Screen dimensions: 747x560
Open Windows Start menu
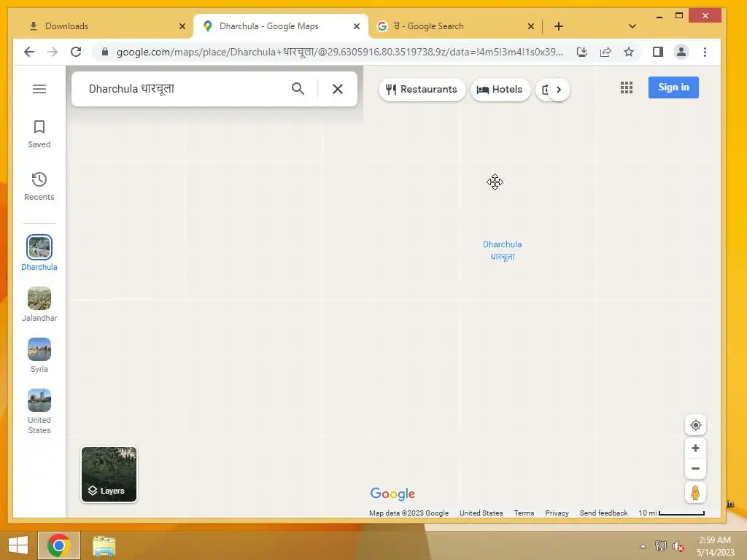pos(18,545)
